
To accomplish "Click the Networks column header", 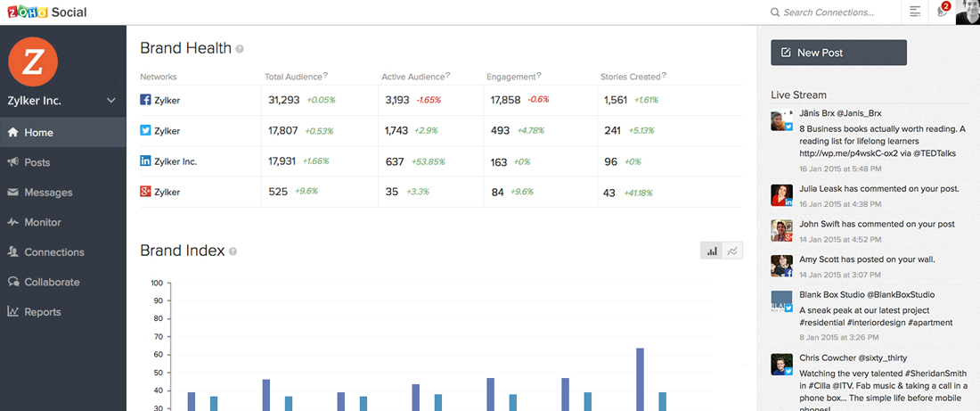I will click(x=158, y=77).
